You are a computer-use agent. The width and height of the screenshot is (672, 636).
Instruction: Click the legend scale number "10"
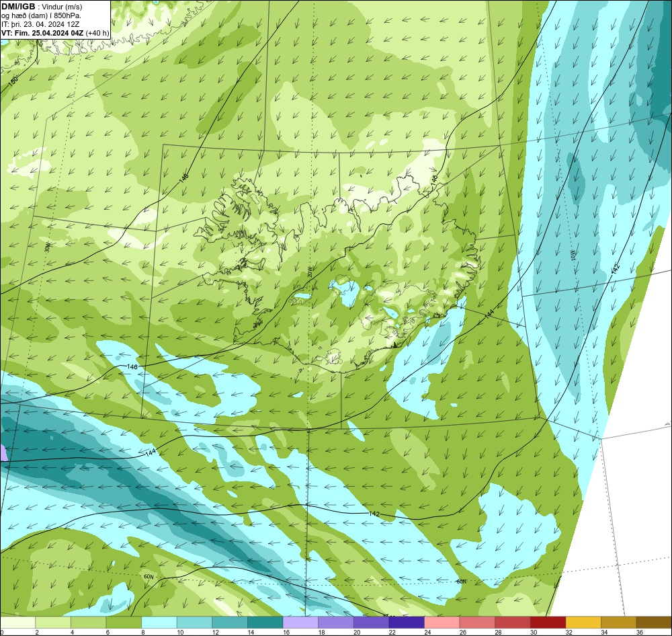click(180, 632)
